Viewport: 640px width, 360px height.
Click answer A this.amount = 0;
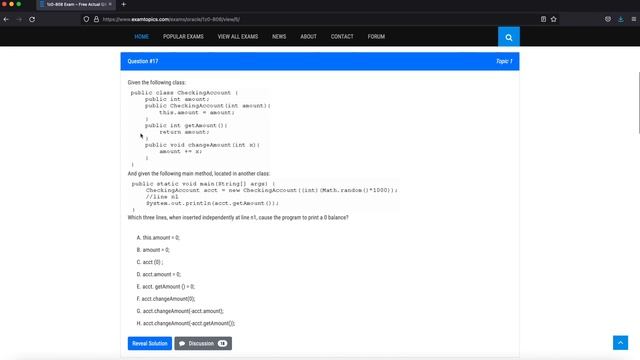158,238
